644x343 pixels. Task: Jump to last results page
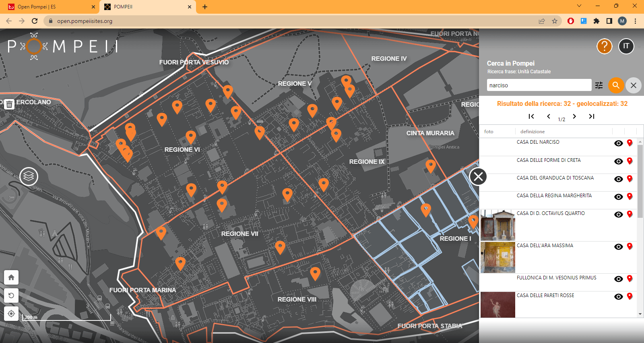(x=591, y=116)
